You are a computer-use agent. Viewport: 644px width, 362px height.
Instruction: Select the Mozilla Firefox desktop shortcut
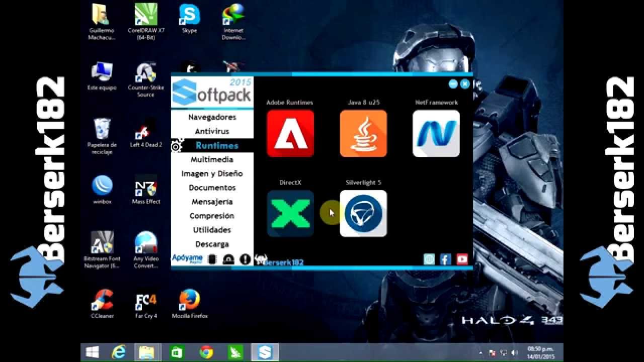(x=190, y=304)
